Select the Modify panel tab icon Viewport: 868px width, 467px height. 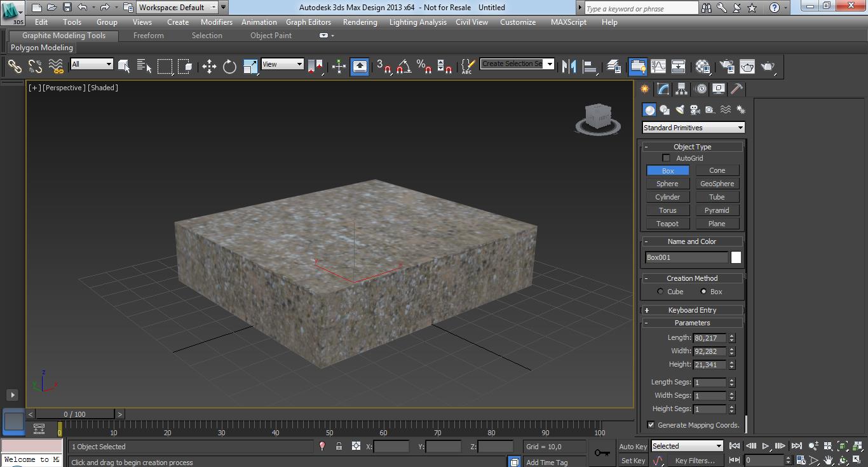(x=662, y=89)
